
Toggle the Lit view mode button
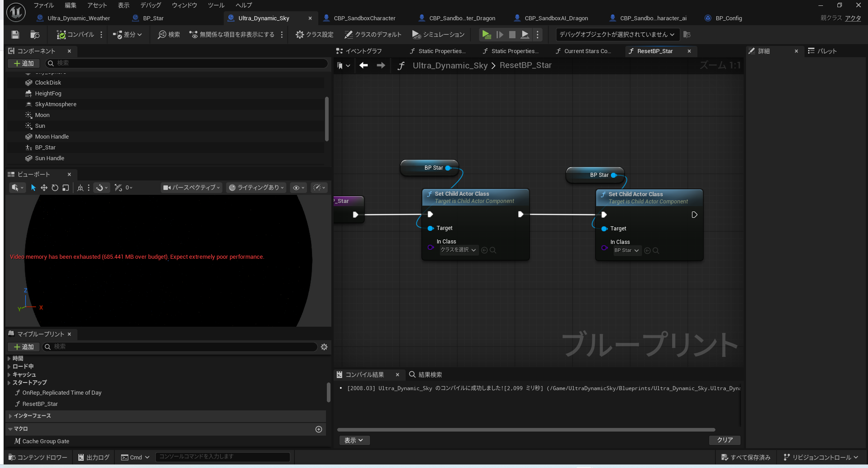tap(256, 188)
